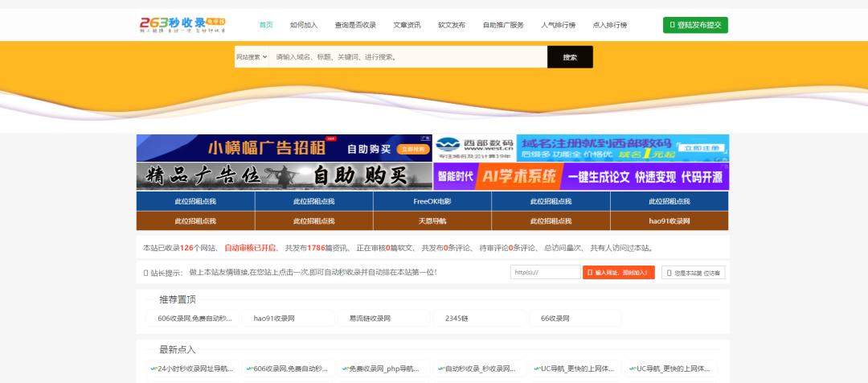The image size is (868, 383).
Task: Open the 2345链 recommended site
Action: pyautogui.click(x=457, y=319)
